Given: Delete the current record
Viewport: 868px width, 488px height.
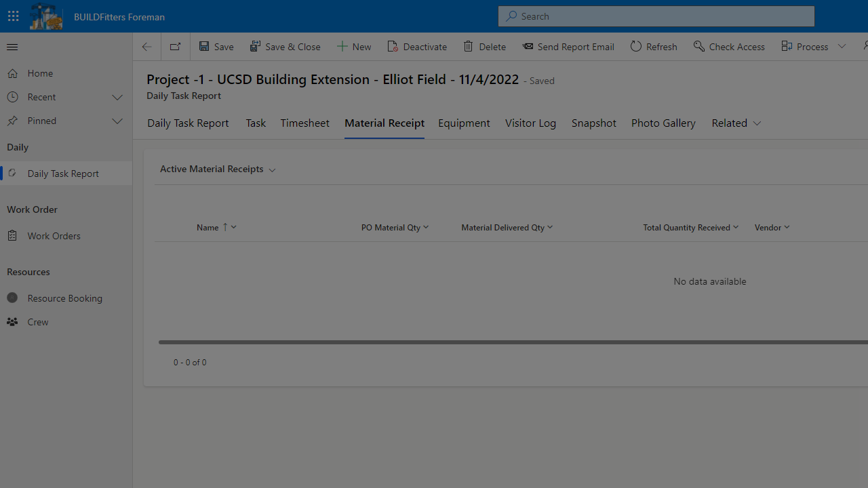Looking at the screenshot, I should pos(485,47).
